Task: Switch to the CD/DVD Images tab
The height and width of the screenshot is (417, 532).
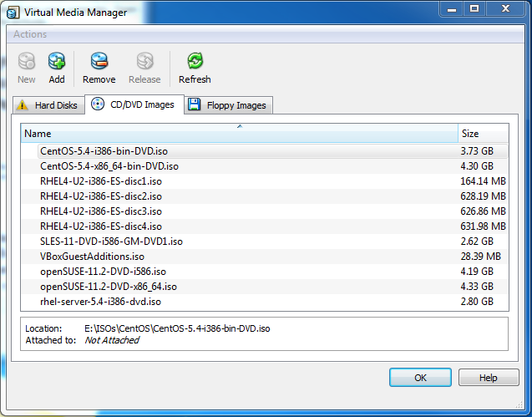Action: point(134,104)
